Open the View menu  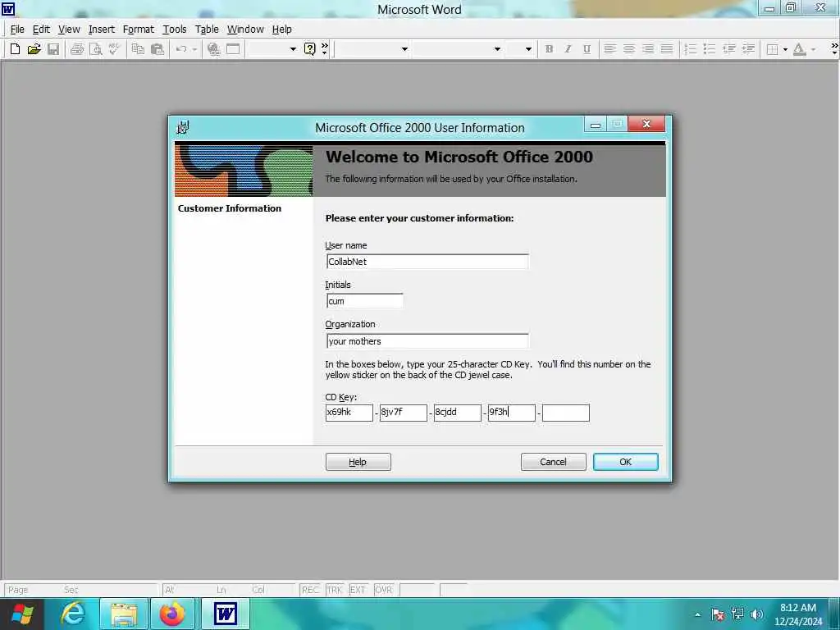click(x=69, y=30)
